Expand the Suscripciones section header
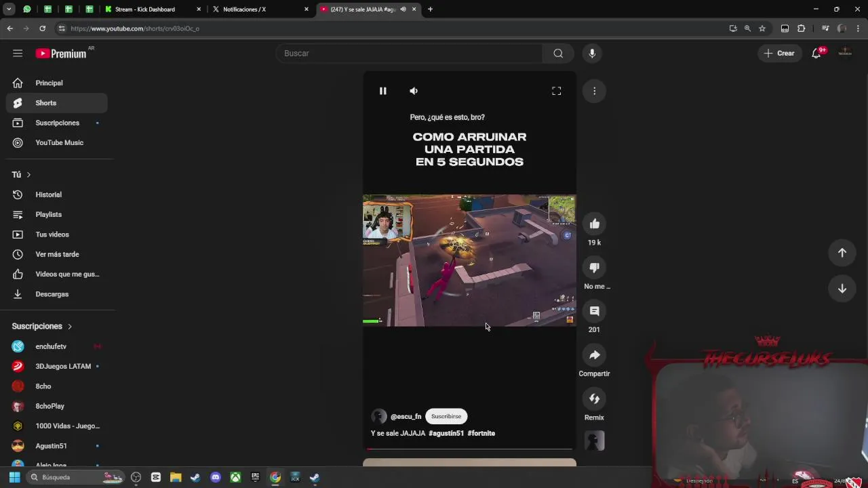The width and height of the screenshot is (868, 488). click(x=42, y=326)
